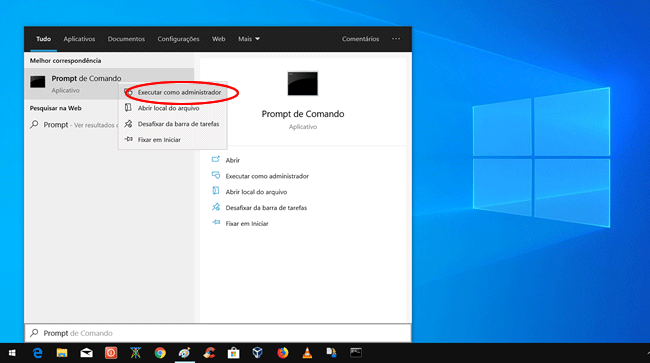The width and height of the screenshot is (650, 363).
Task: Switch to the Documentos tab
Action: click(126, 39)
